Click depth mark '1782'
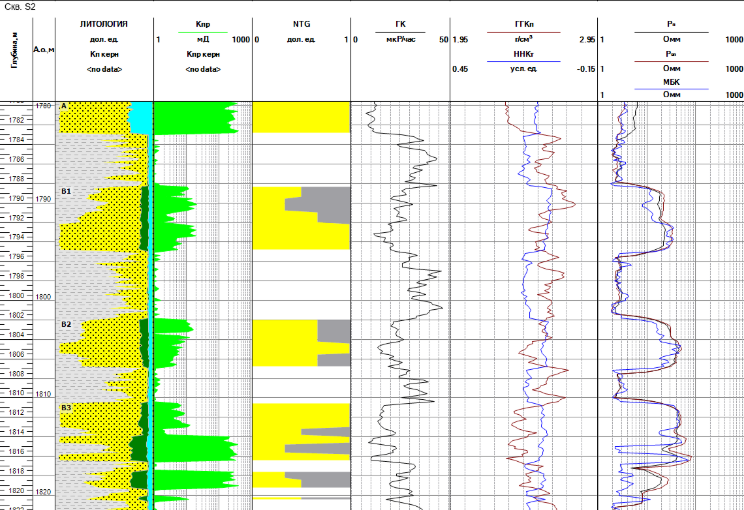This screenshot has width=744, height=510. 16,120
